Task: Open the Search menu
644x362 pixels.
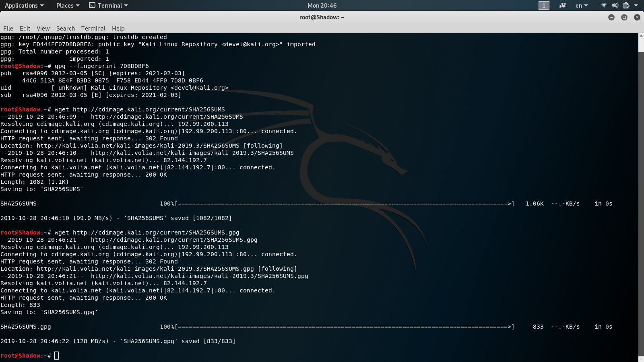Action: click(x=66, y=28)
